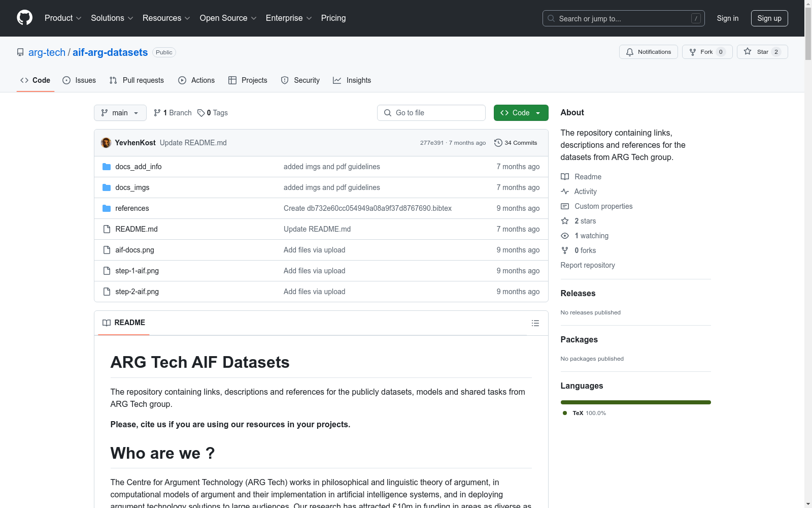
Task: Click the step-1-aif.png file icon
Action: click(107, 271)
